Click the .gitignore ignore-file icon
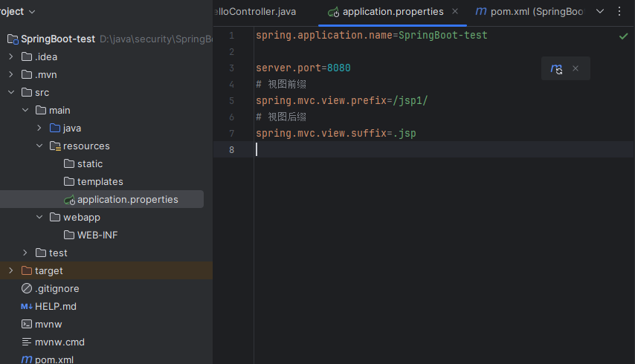635x364 pixels. coord(27,288)
